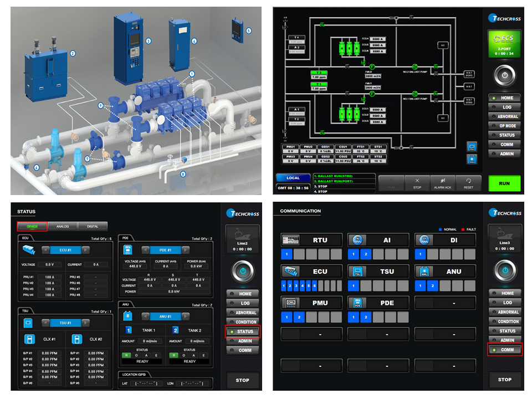
Task: Toggle the blue LOCAL control mode button
Action: (293, 178)
